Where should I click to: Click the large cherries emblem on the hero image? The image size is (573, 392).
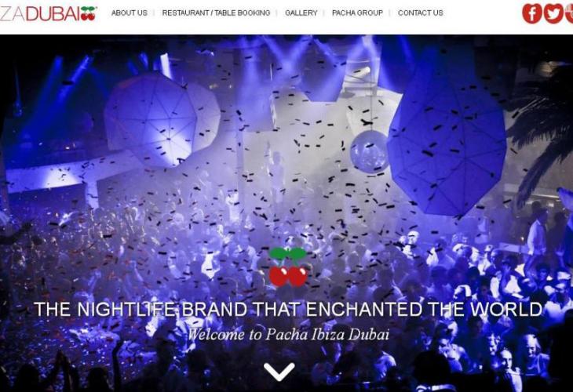tap(288, 267)
